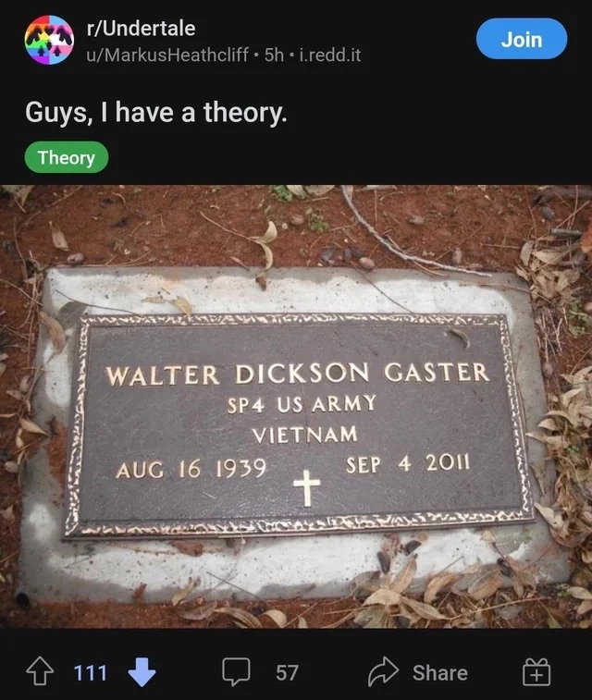This screenshot has height=700, width=592.
Task: Open the r/Undertale community avatar
Action: 49,40
